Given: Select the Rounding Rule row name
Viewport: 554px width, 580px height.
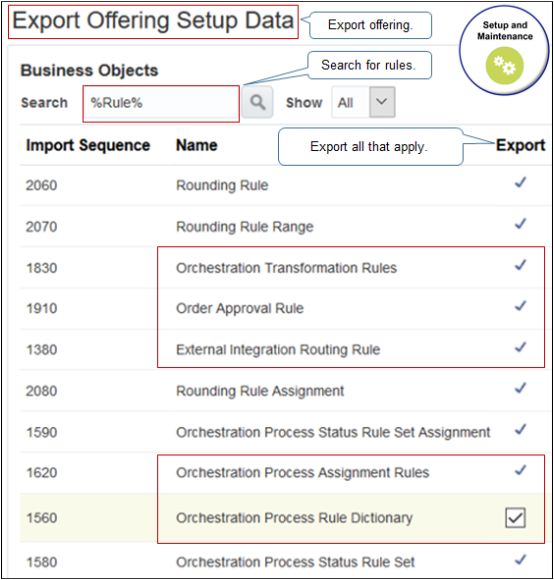Looking at the screenshot, I should [222, 185].
